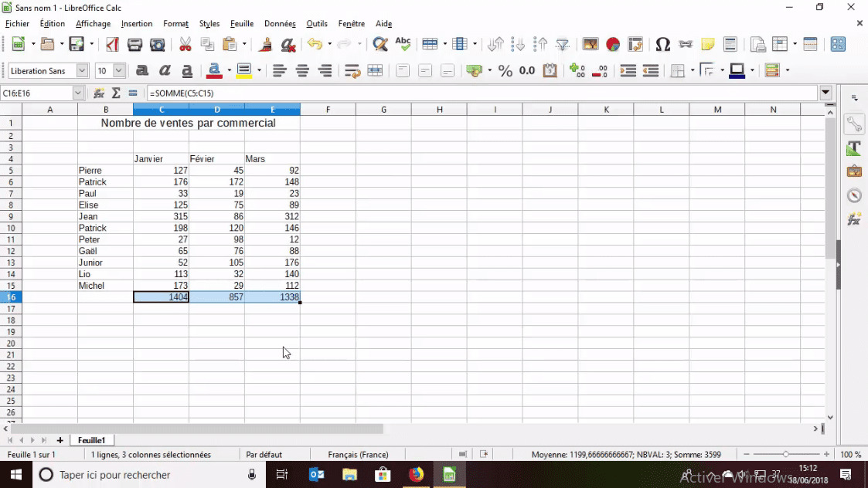Viewport: 868px width, 488px height.
Task: Open the Functions sidebar panel
Action: 854,219
